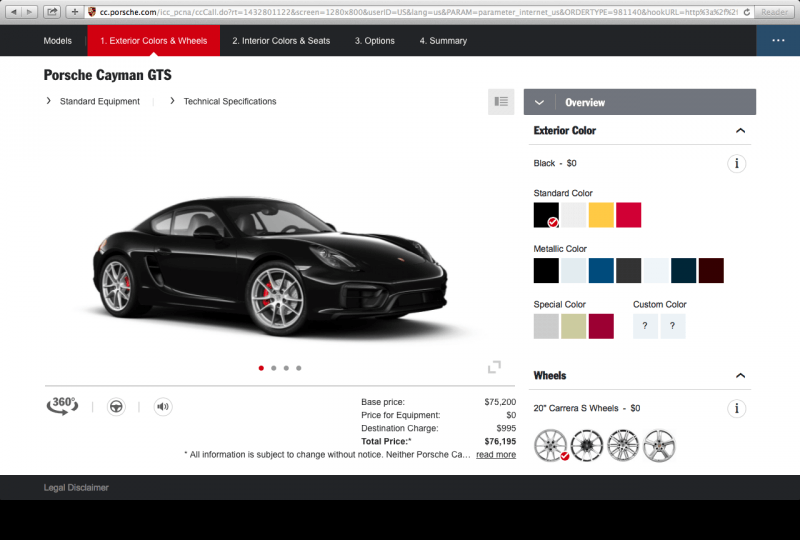Screen dimensions: 800x540
Task: Open the Legal Disclaimer link
Action: (76, 487)
